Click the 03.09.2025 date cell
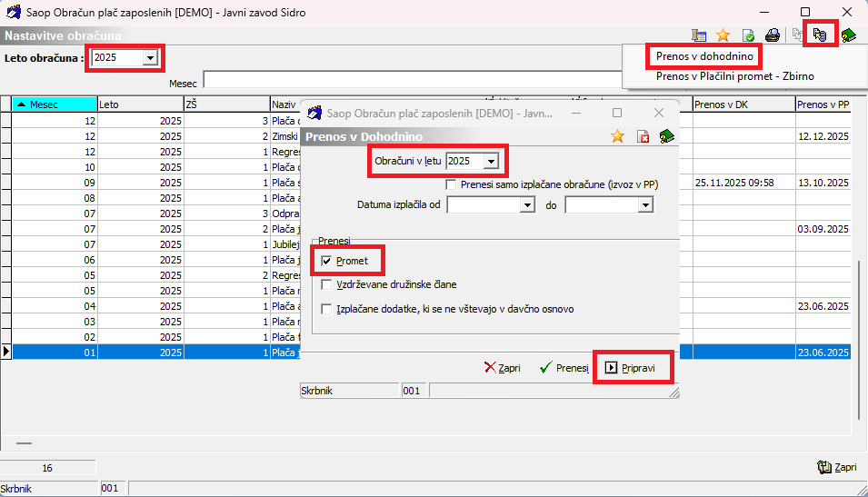The height and width of the screenshot is (497, 868). [x=823, y=229]
